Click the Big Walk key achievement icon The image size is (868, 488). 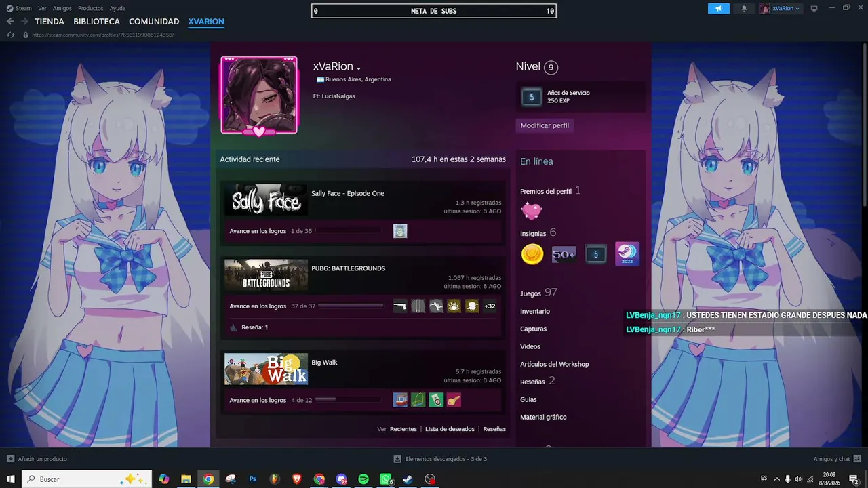pyautogui.click(x=454, y=400)
